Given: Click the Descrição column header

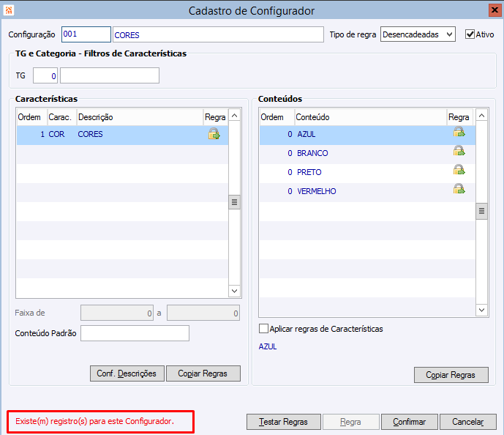Looking at the screenshot, I should coord(140,117).
